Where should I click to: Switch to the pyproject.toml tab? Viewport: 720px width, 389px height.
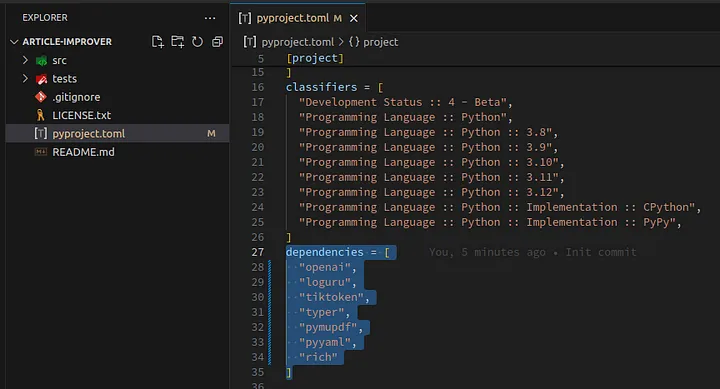click(297, 18)
